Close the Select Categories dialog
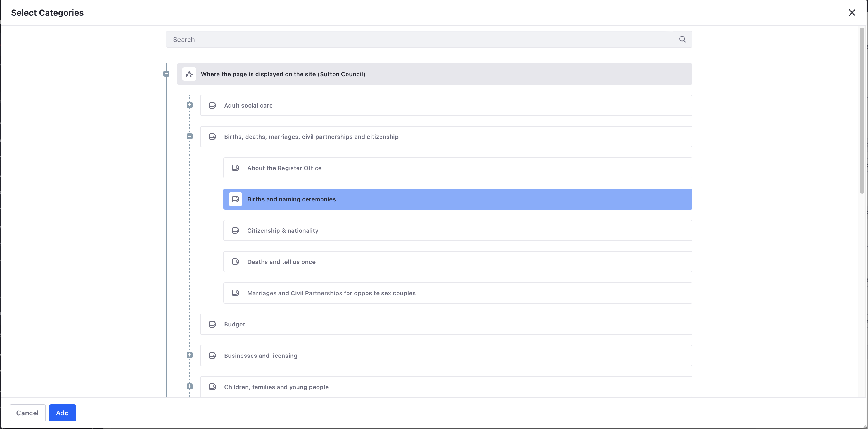Image resolution: width=868 pixels, height=429 pixels. (852, 13)
